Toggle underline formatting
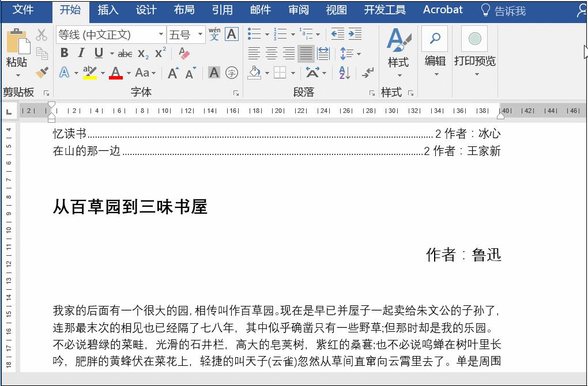The image size is (588, 386). click(98, 53)
